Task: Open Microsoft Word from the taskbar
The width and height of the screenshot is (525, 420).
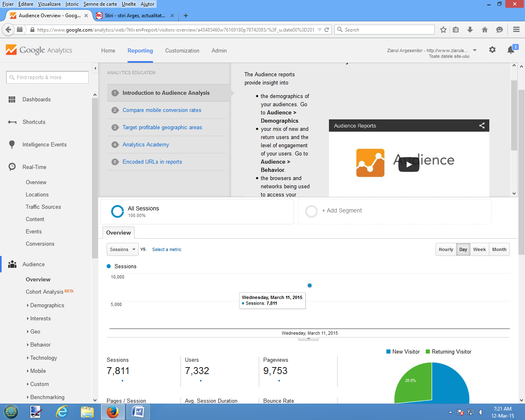Action: tap(138, 412)
